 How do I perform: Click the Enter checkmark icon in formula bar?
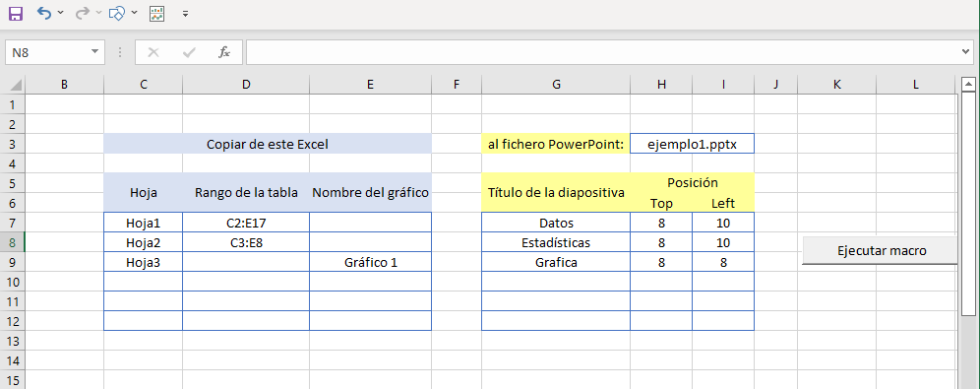point(189,52)
